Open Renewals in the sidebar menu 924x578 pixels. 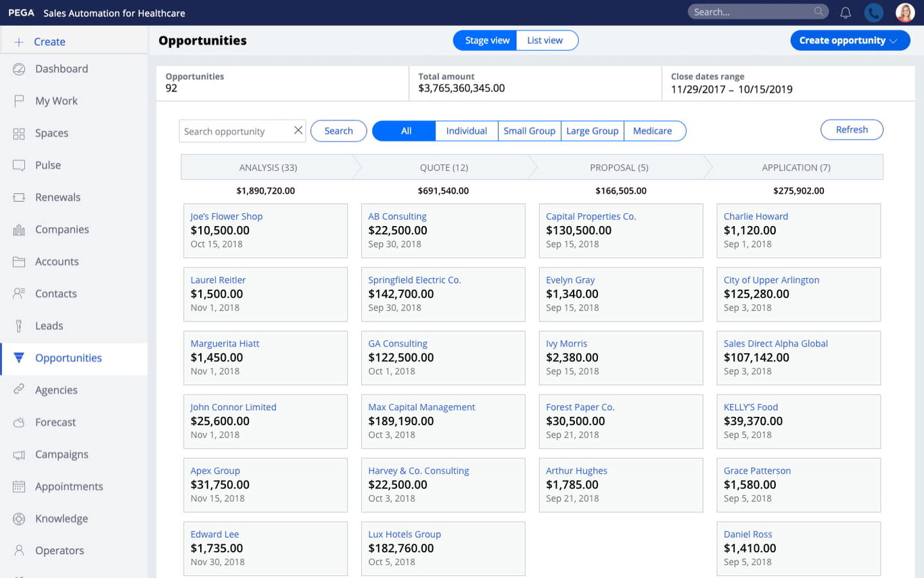57,198
